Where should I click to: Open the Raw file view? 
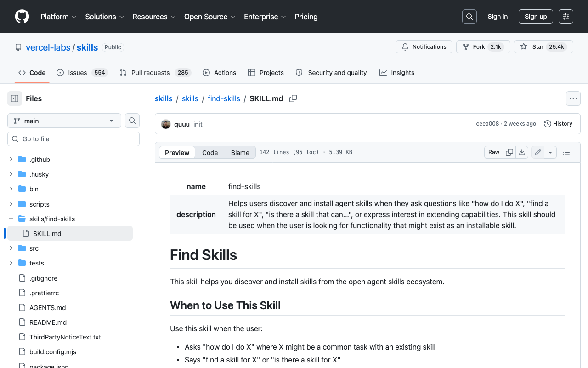[x=494, y=152]
